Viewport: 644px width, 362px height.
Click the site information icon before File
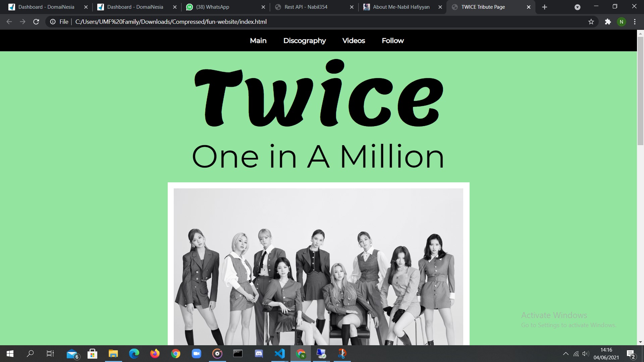(53, 22)
